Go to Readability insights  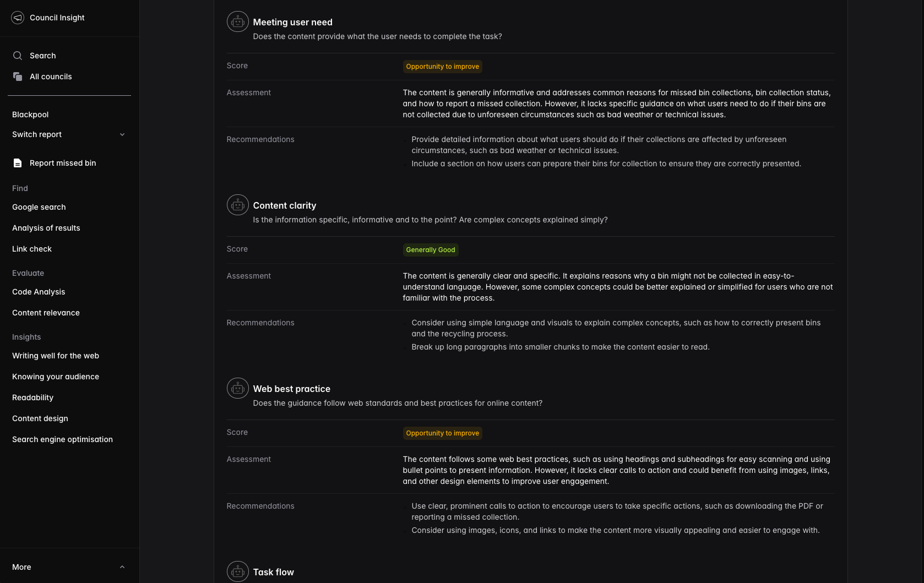33,397
